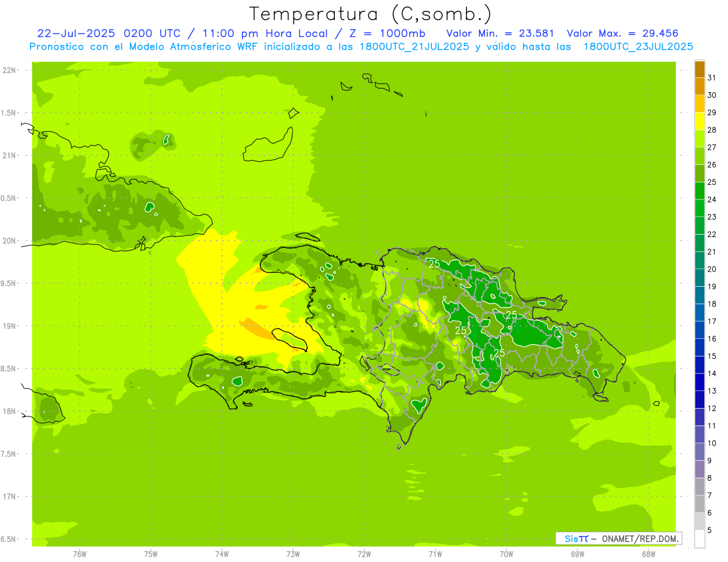Click the longitude label "74W"

click(x=222, y=554)
